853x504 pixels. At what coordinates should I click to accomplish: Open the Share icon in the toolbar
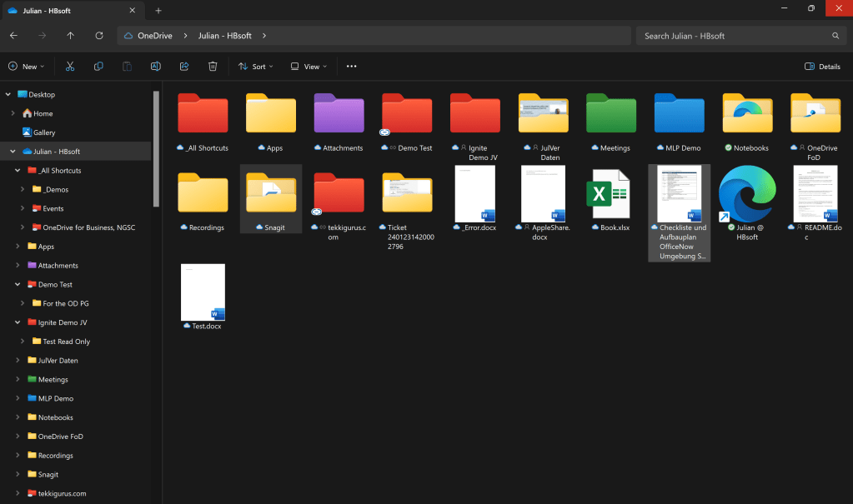(x=183, y=66)
